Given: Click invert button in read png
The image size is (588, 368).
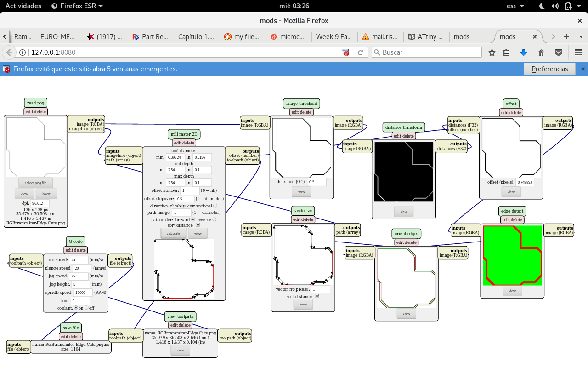Looking at the screenshot, I should coord(46,194).
